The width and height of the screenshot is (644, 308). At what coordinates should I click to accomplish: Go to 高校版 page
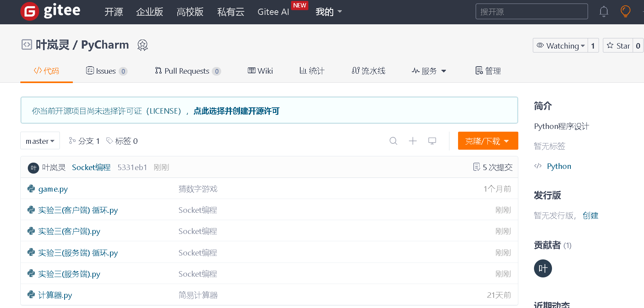[190, 12]
